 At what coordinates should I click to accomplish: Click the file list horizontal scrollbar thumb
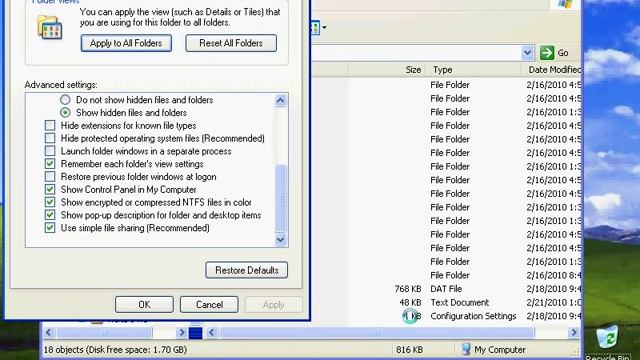[377, 333]
